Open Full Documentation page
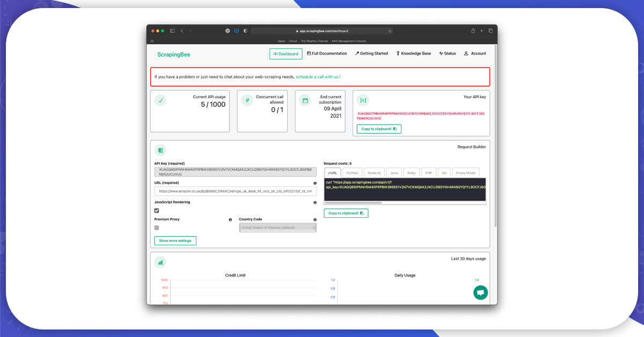The width and height of the screenshot is (644, 337). 327,54
